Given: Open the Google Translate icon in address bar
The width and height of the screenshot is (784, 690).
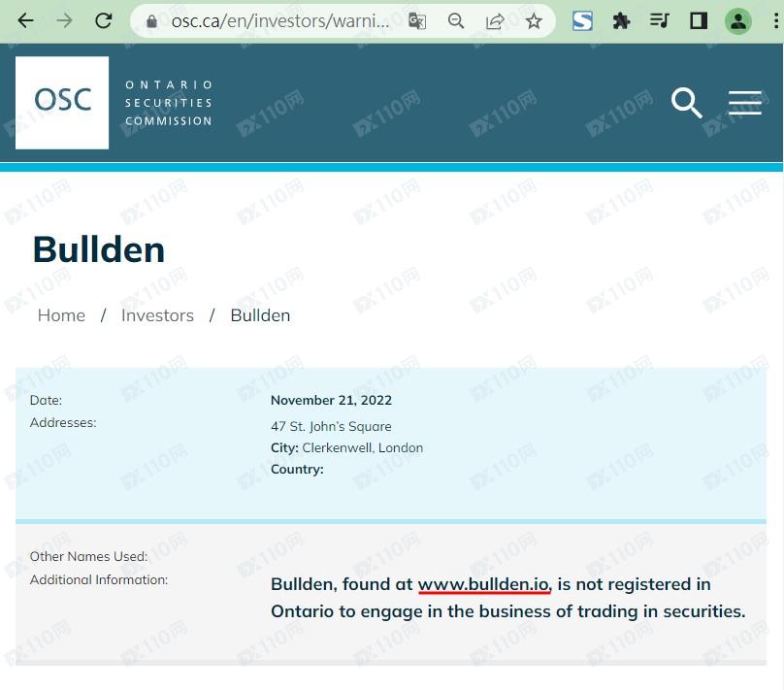Looking at the screenshot, I should [417, 21].
